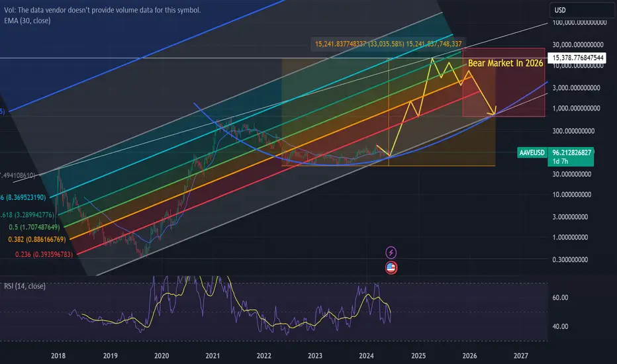Click 2024 on the time axis

[366, 356]
